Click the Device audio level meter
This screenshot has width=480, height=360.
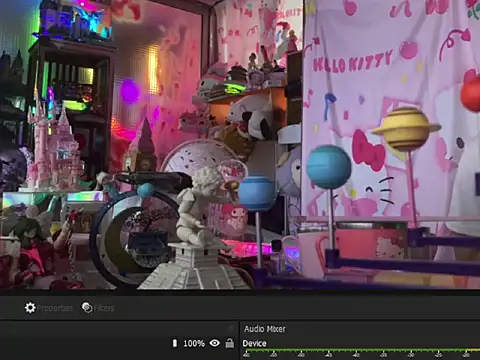coord(361,350)
